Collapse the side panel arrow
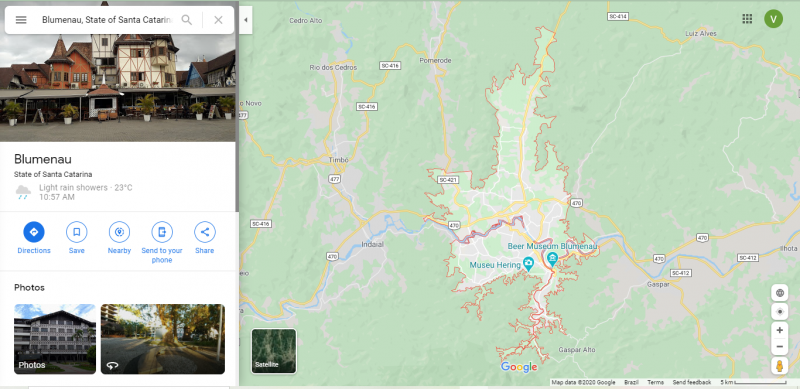This screenshot has width=800, height=389. point(245,20)
